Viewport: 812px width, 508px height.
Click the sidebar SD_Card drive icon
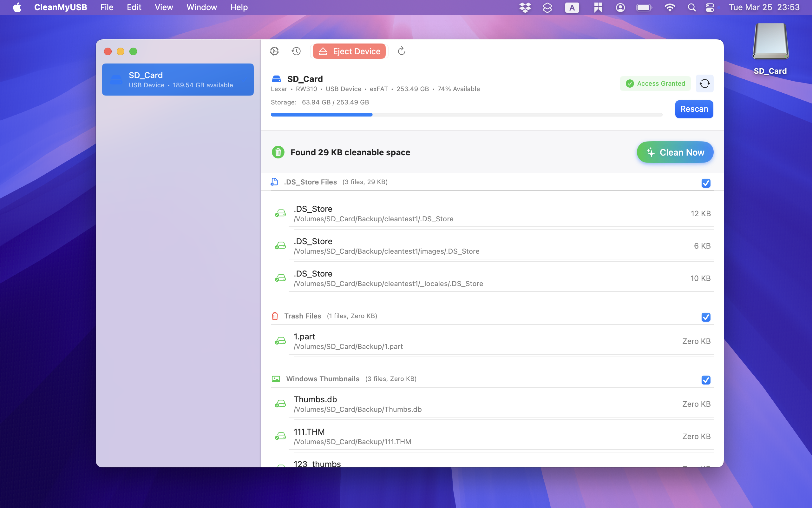(116, 80)
